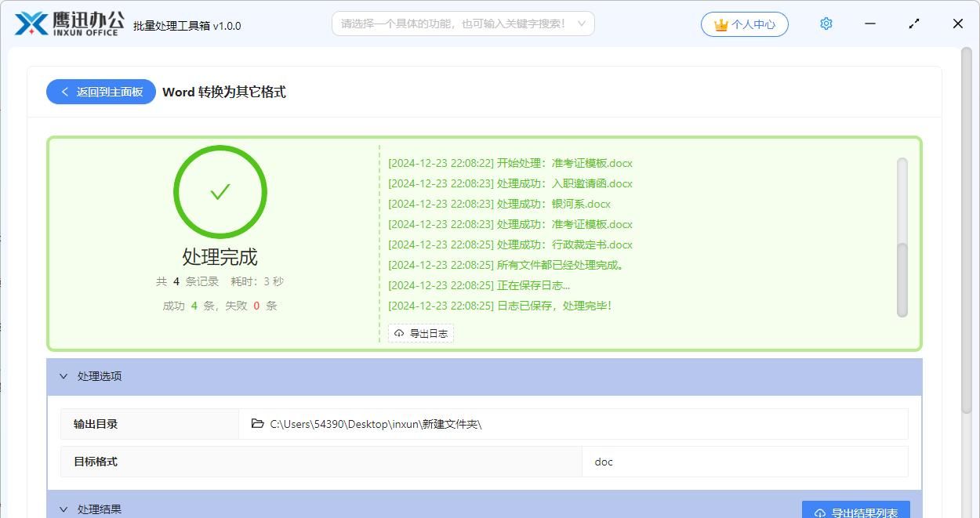Open the function search dropdown arrow
Image resolution: width=980 pixels, height=518 pixels.
[x=581, y=24]
